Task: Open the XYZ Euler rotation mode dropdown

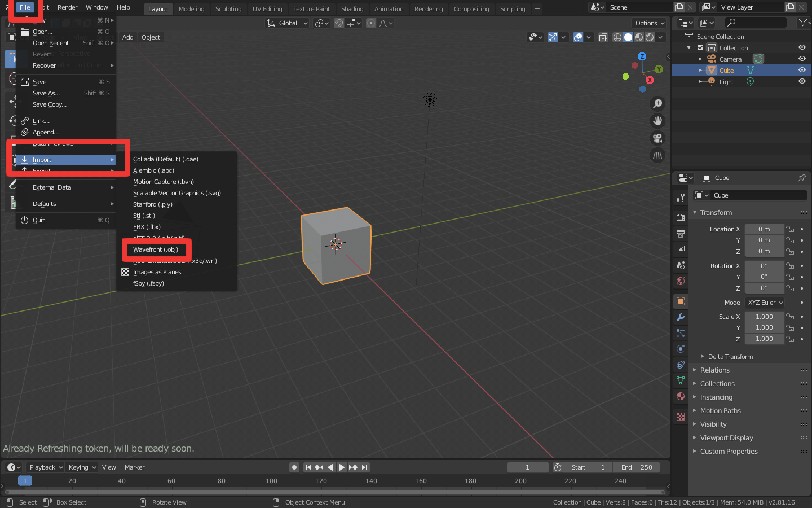Action: tap(765, 303)
